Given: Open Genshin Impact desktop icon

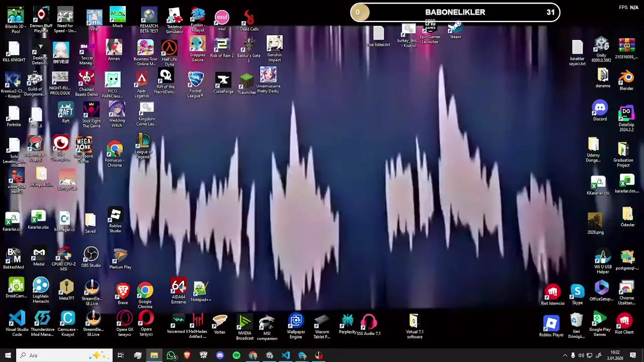Looking at the screenshot, I should (x=274, y=49).
